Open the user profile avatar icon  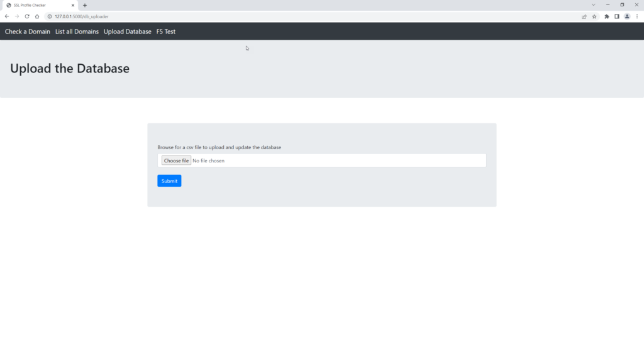pyautogui.click(x=627, y=16)
